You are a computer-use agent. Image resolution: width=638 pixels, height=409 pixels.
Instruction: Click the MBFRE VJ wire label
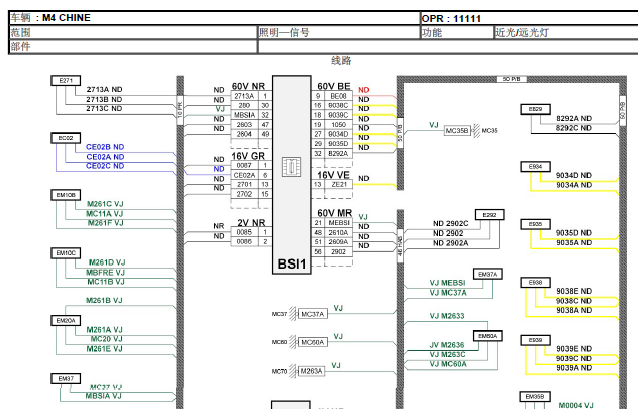[105, 273]
